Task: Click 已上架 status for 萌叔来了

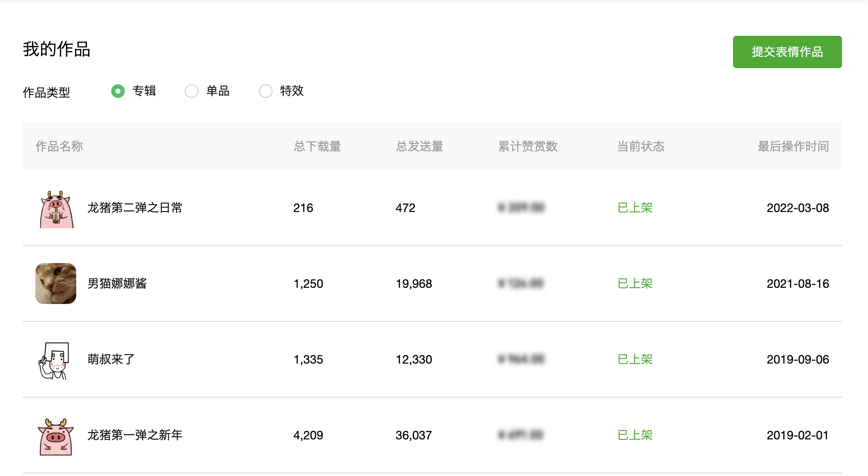Action: (x=635, y=359)
